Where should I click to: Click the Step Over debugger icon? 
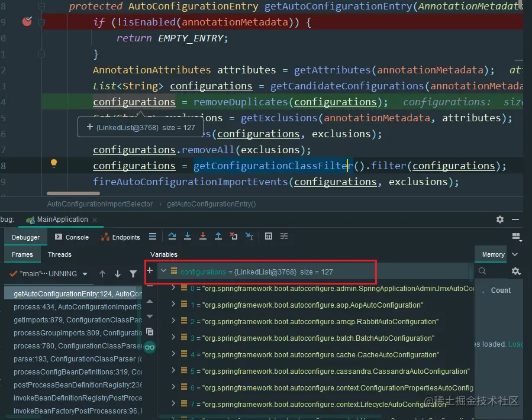click(172, 237)
